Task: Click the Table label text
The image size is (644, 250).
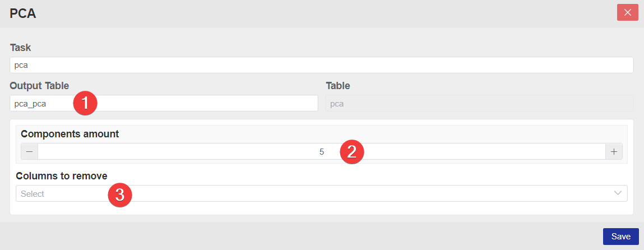Action: [338, 86]
